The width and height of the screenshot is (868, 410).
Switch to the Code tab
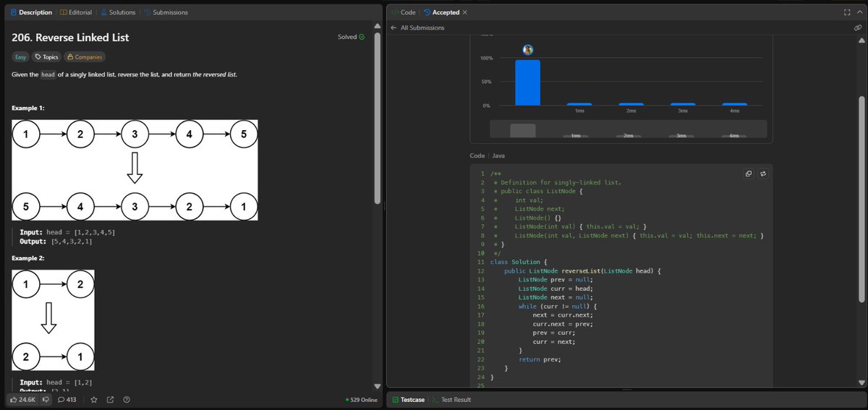pos(403,12)
